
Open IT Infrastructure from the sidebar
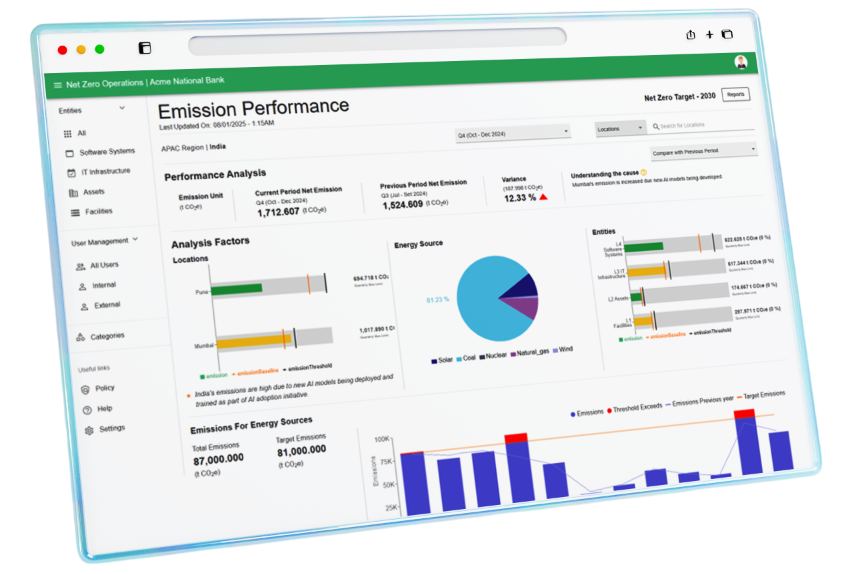click(104, 172)
